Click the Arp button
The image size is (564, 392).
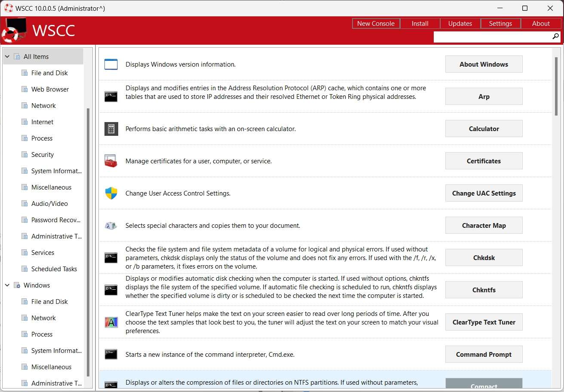[x=484, y=97]
